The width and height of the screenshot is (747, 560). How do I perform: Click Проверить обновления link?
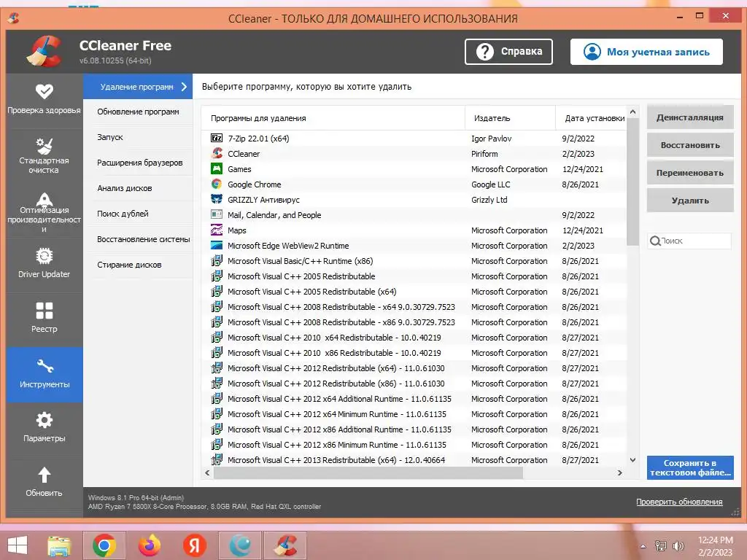679,502
